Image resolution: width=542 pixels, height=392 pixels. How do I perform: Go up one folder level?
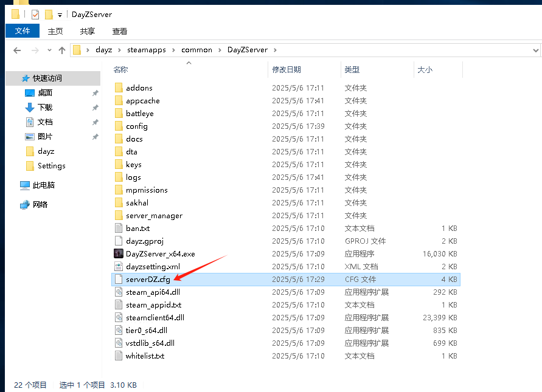point(62,50)
